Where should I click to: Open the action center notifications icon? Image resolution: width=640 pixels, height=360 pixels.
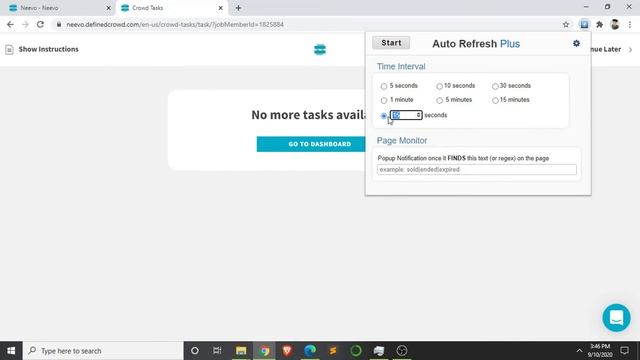[x=624, y=351]
